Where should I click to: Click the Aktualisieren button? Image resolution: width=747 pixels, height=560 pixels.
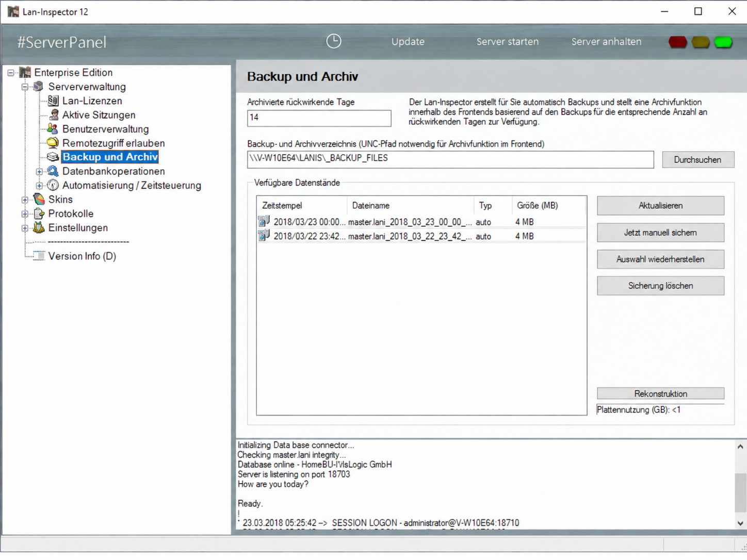(660, 205)
